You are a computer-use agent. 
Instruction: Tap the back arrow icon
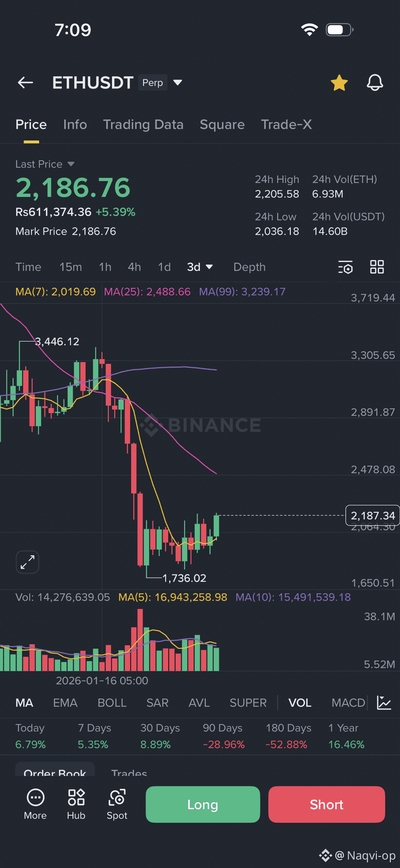click(x=26, y=83)
